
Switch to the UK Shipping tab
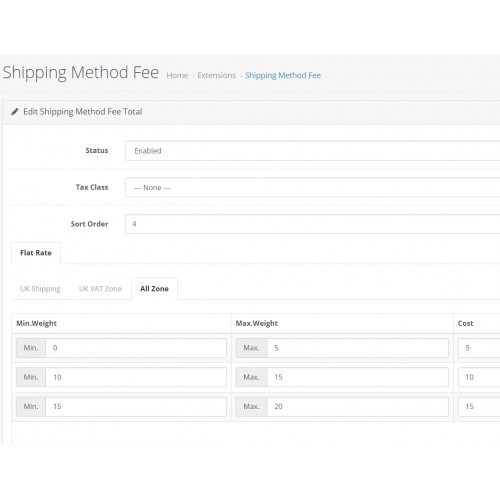pyautogui.click(x=40, y=289)
